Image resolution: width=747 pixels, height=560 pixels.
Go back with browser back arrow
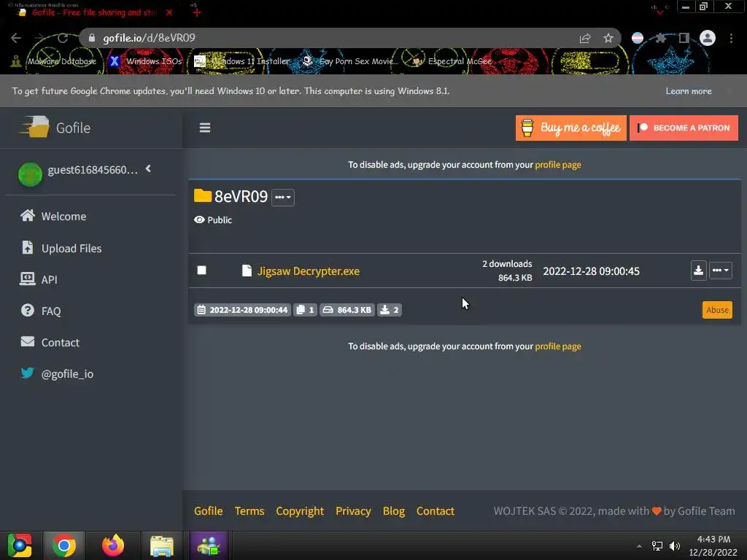16,38
